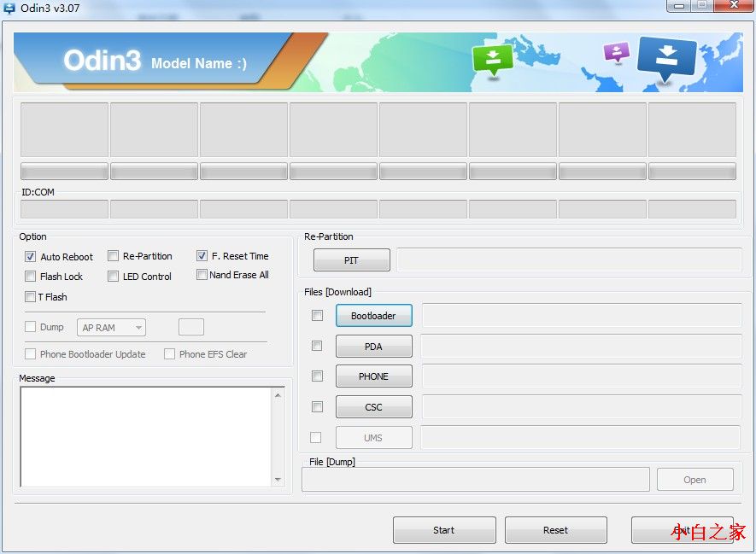Viewport: 756px width, 554px height.
Task: Click the PDA file path field
Action: click(x=582, y=347)
